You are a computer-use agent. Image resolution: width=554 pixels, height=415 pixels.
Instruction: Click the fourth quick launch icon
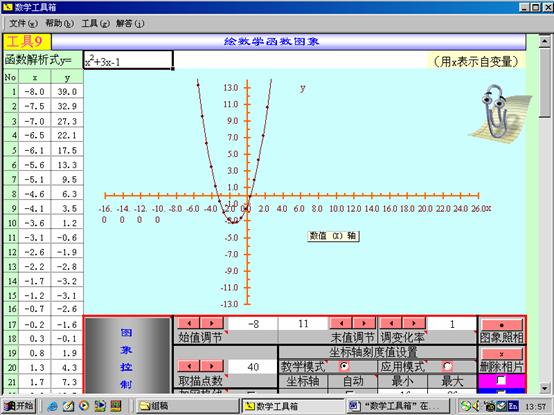[x=100, y=406]
